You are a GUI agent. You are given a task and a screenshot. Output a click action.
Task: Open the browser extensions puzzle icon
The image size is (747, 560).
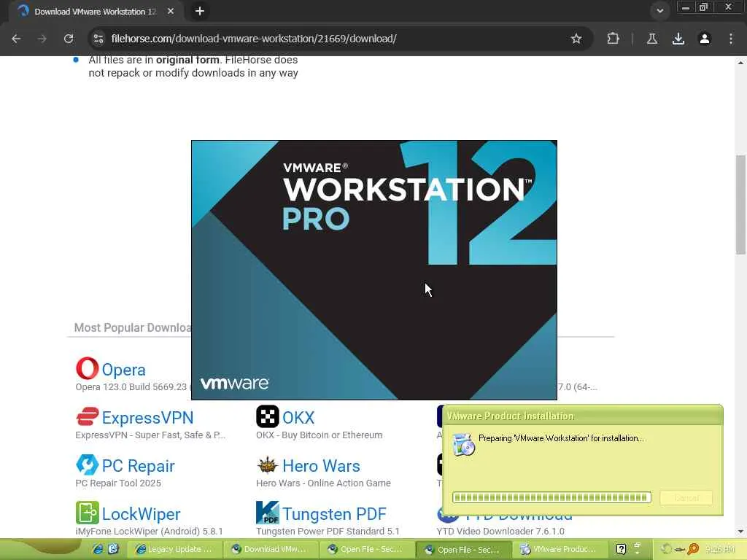coord(613,39)
